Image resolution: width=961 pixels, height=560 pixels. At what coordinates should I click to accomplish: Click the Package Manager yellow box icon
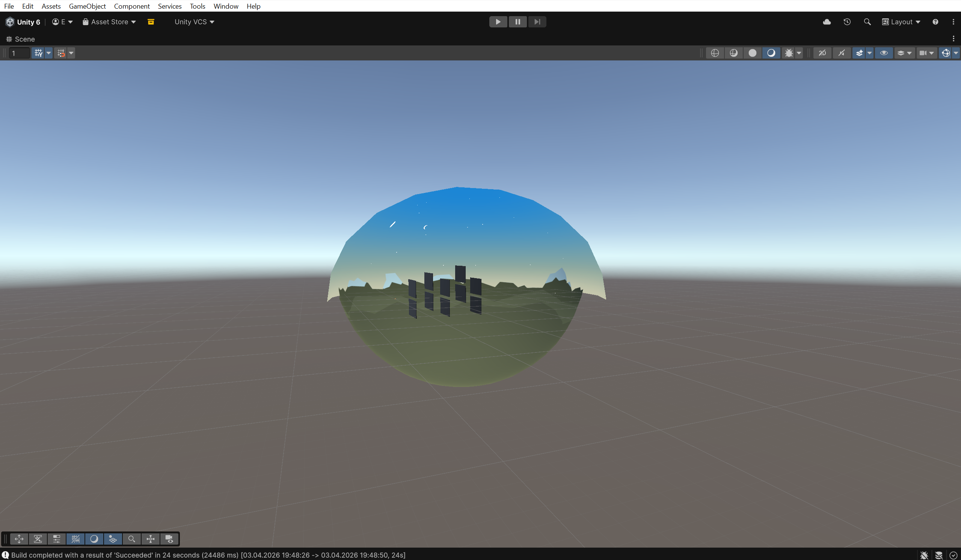[x=151, y=22]
